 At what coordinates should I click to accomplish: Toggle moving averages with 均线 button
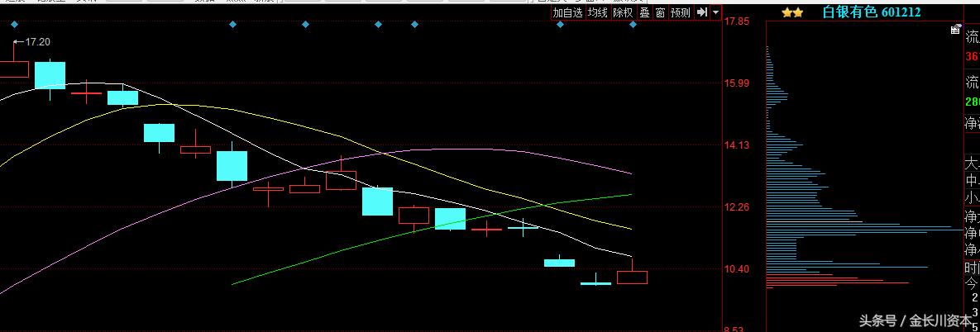597,12
